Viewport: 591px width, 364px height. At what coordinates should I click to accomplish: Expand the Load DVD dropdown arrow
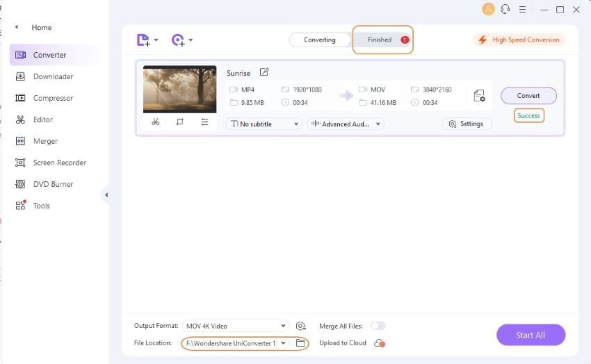[191, 40]
